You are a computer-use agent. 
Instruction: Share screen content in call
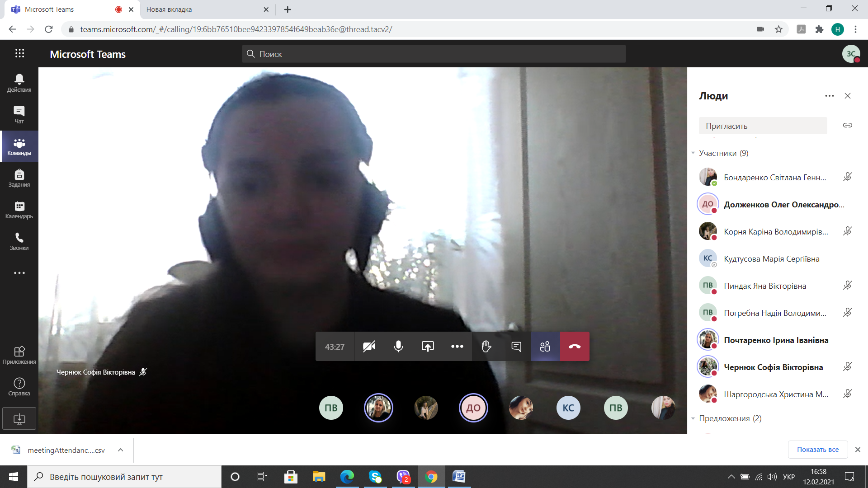click(428, 347)
